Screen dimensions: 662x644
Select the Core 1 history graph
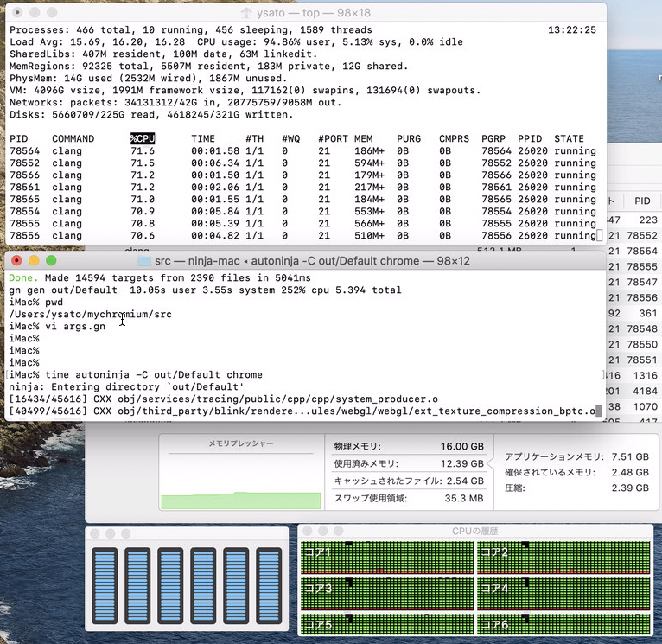point(386,557)
